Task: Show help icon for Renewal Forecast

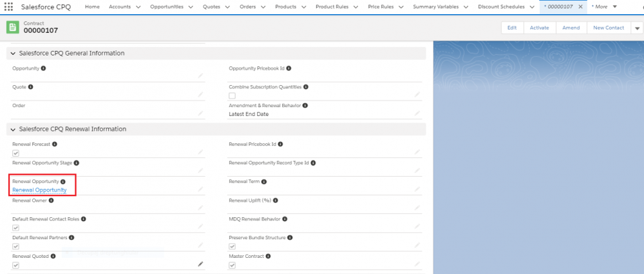Action: [x=54, y=144]
